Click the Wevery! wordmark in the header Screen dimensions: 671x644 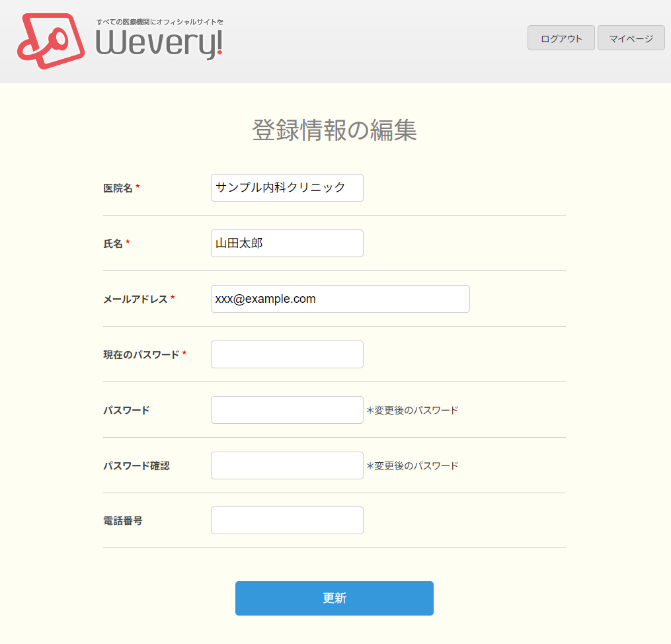coord(159,44)
